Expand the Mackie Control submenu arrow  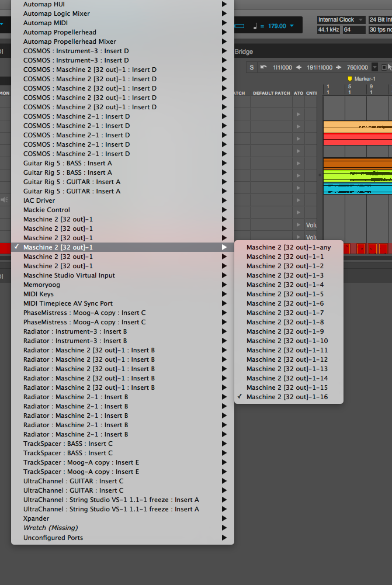click(224, 210)
